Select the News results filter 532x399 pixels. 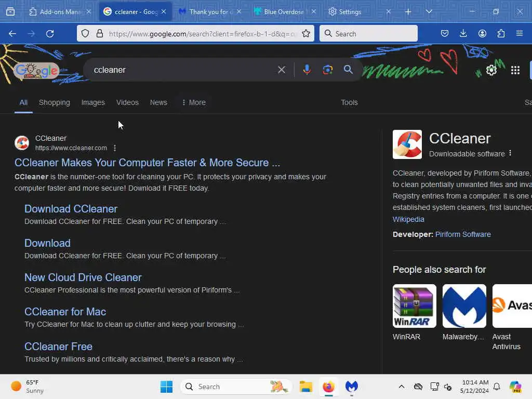point(158,102)
